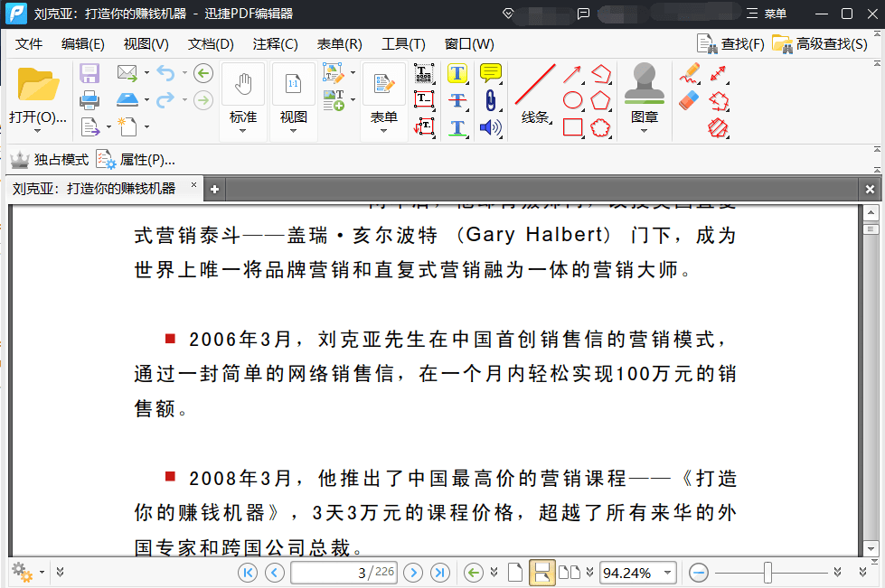The image size is (885, 588).
Task: Switch to single page layout
Action: [515, 573]
